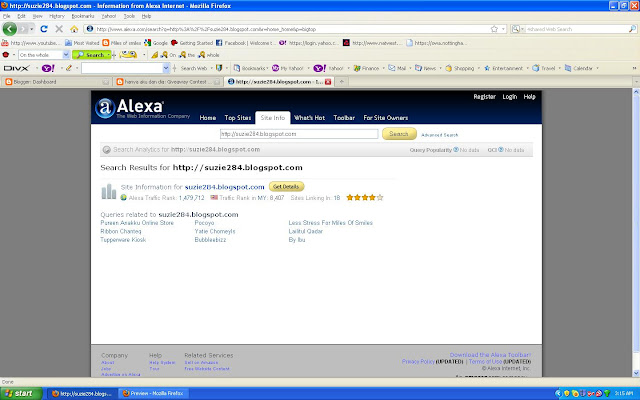Open search engine chooser dropdown

(518, 29)
